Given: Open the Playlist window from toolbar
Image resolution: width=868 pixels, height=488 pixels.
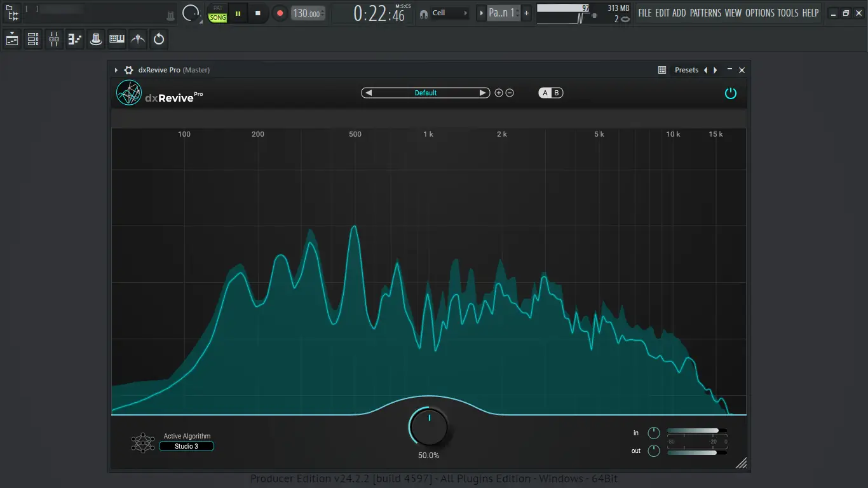Looking at the screenshot, I should 12,39.
